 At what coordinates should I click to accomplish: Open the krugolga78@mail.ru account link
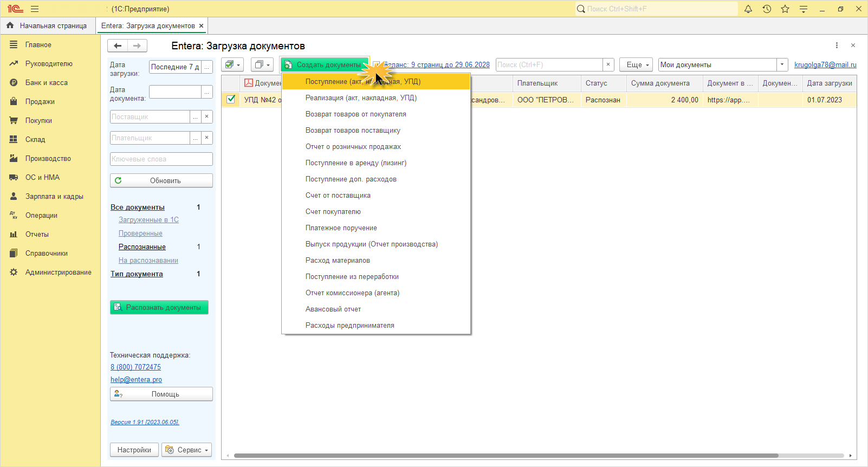click(x=825, y=64)
